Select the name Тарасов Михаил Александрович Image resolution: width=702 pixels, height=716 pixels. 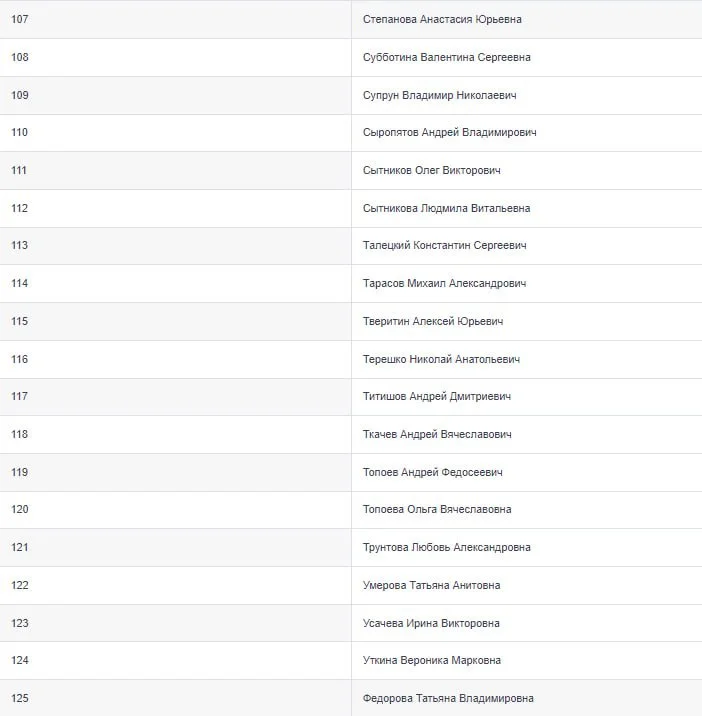coord(444,283)
